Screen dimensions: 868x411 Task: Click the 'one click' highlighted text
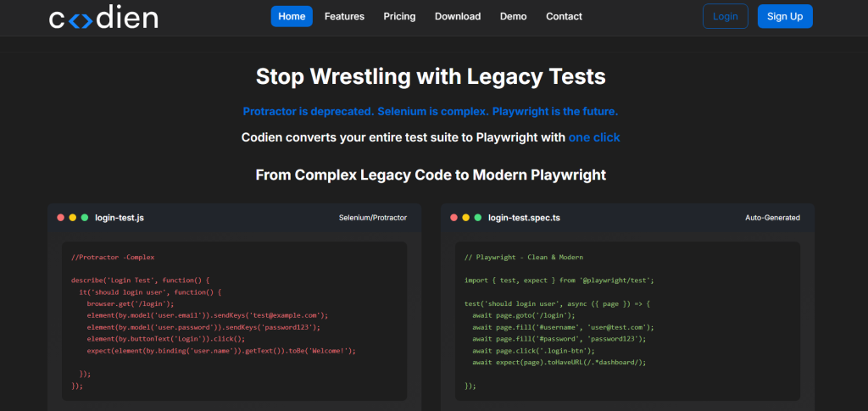point(594,137)
